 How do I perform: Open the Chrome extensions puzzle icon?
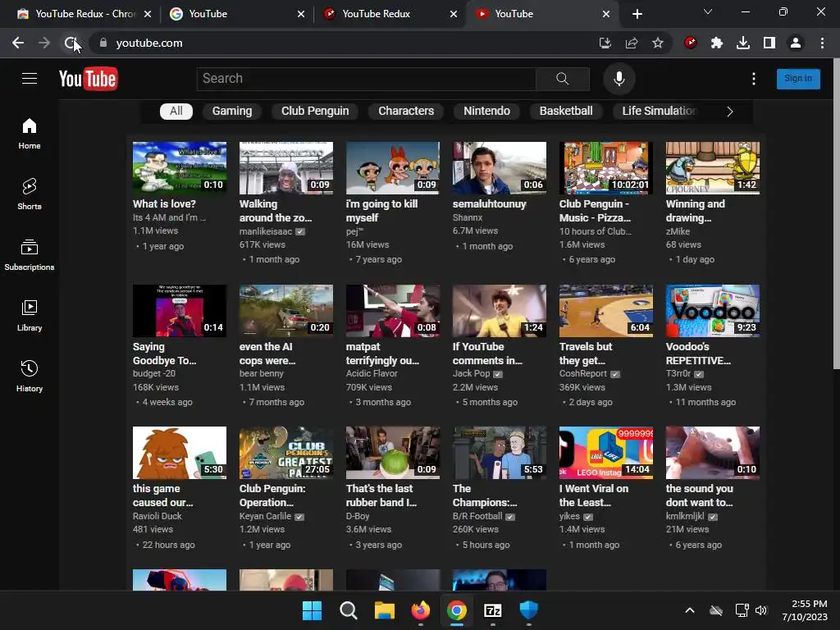717,43
